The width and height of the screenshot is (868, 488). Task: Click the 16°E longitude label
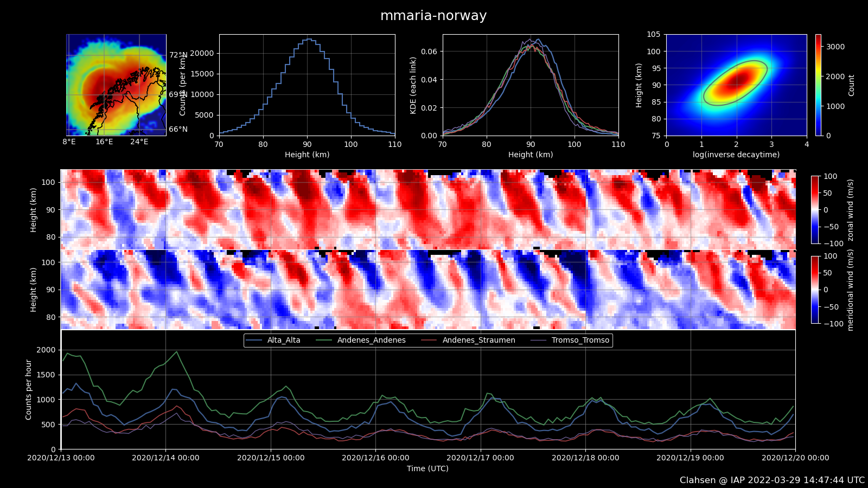[x=104, y=142]
